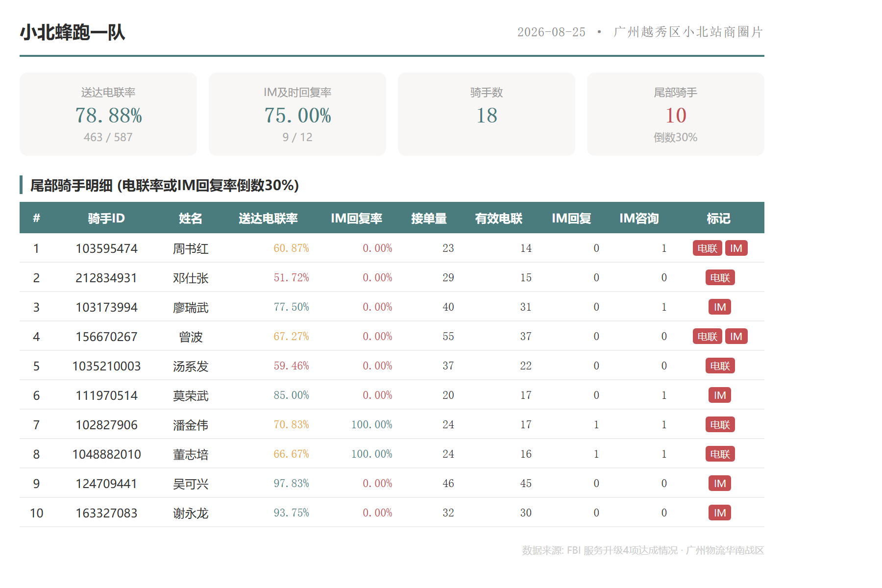Click the IM tag in 廖瑞武's row

720,307
